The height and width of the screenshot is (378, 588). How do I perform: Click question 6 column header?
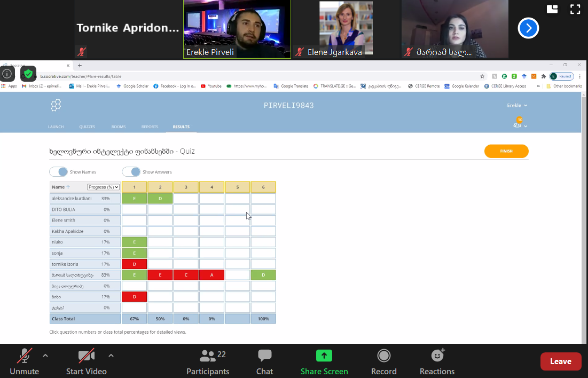[x=263, y=187]
